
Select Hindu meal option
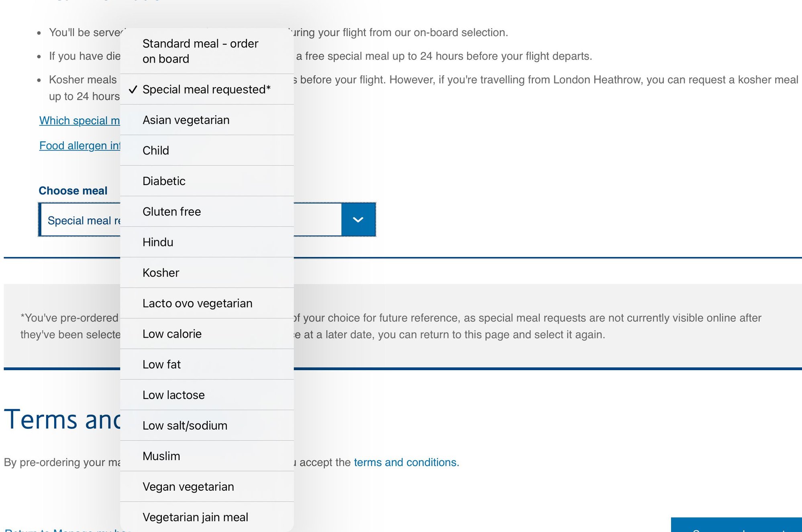[x=158, y=242]
